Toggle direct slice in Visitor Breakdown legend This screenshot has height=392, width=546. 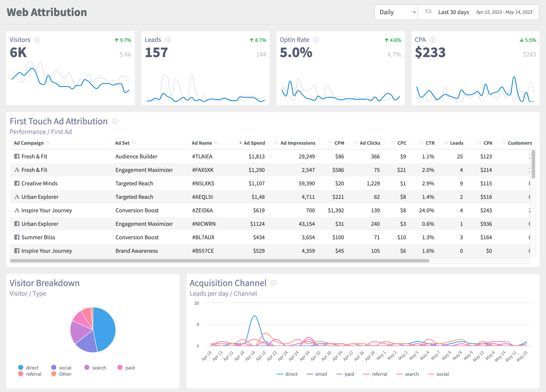click(x=28, y=368)
